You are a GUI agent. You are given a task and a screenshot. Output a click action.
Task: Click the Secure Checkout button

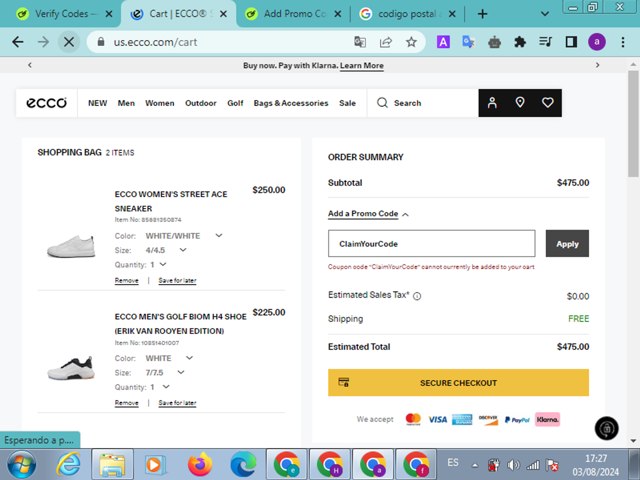458,383
